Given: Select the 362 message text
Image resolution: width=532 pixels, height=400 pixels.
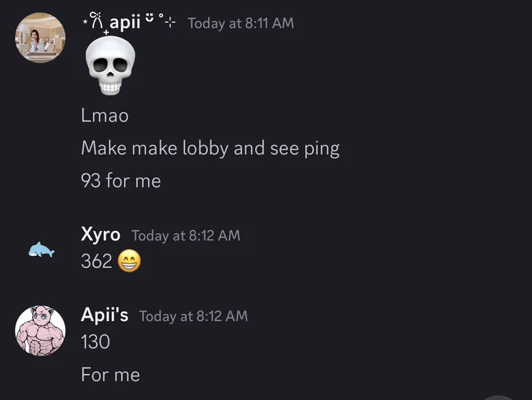Looking at the screenshot, I should pyautogui.click(x=97, y=261).
